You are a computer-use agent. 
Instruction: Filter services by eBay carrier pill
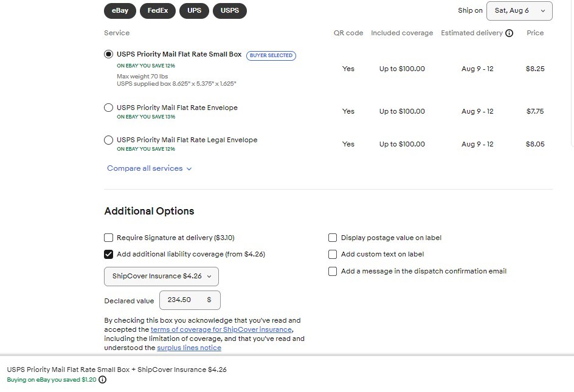pyautogui.click(x=120, y=10)
